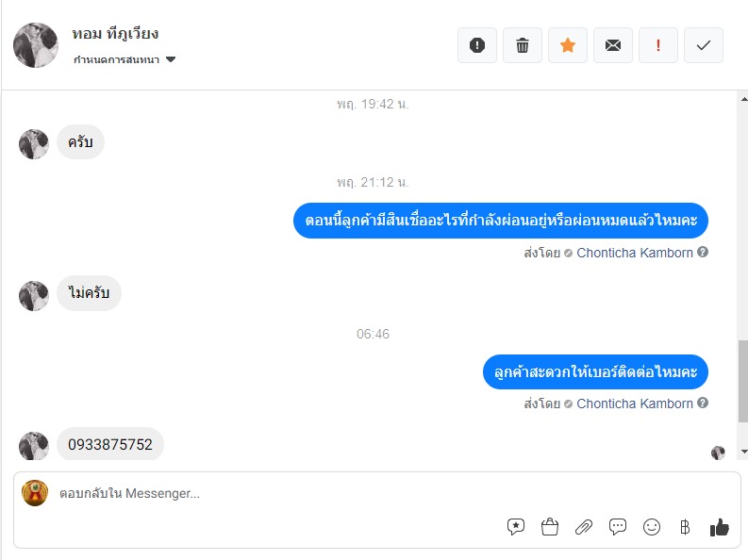Toggle the orange star on conversation
The width and height of the screenshot is (748, 560).
(568, 45)
